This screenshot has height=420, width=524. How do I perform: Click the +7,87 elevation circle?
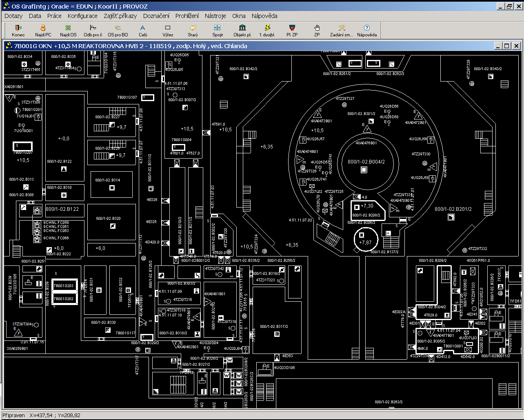(x=366, y=239)
